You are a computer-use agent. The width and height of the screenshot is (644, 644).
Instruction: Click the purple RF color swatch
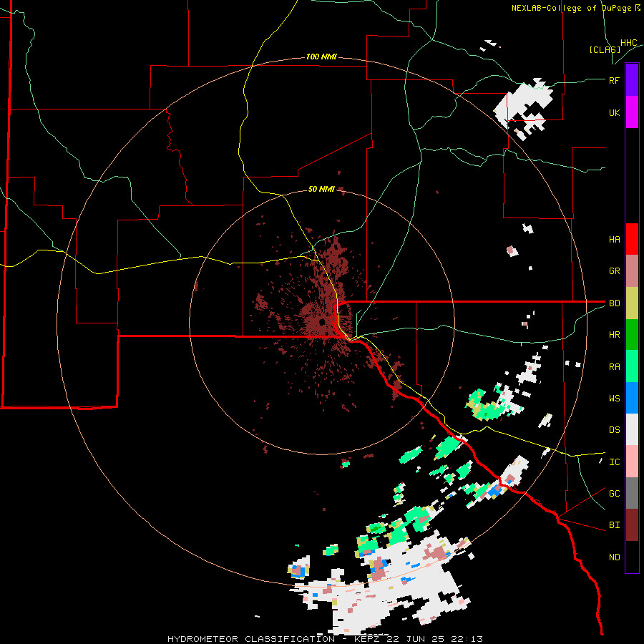[x=632, y=79]
